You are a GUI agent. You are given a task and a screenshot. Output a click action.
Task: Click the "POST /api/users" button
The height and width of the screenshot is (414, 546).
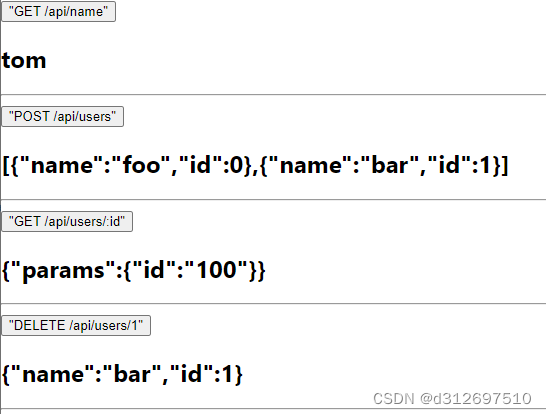tap(63, 117)
